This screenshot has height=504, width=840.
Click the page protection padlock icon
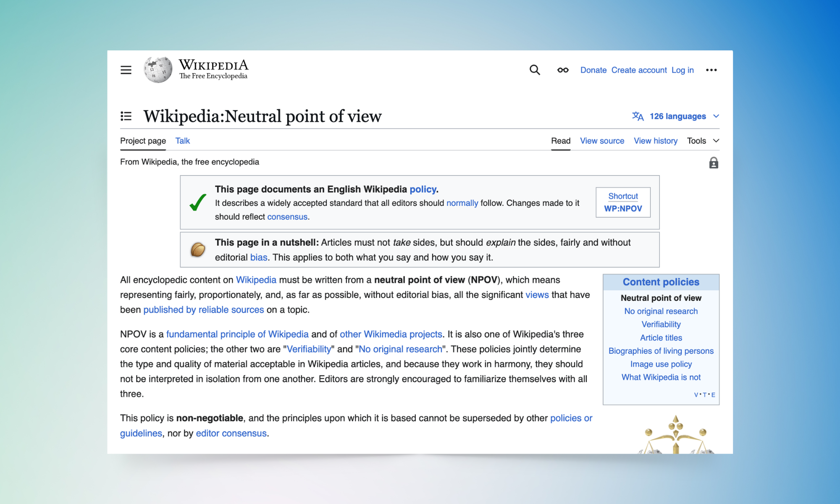714,163
